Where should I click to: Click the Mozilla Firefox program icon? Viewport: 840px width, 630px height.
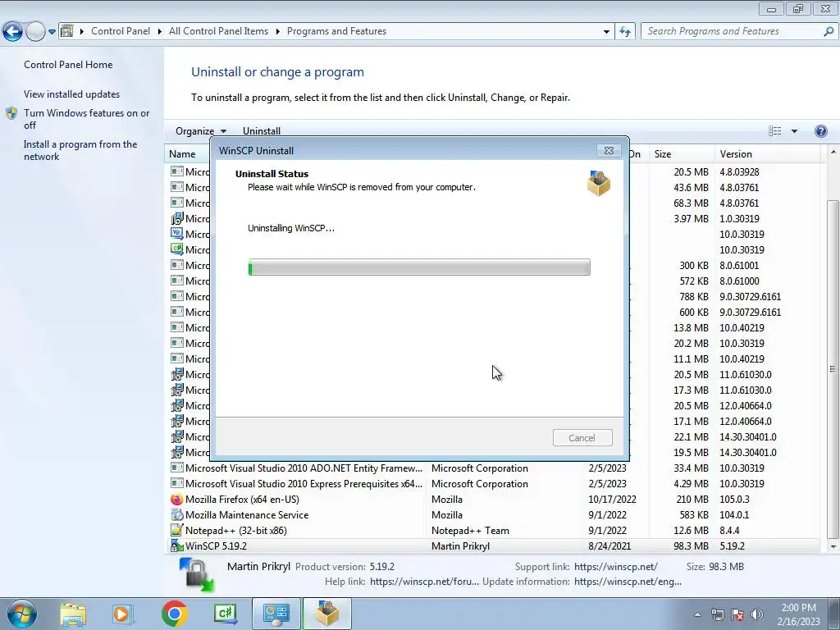click(x=176, y=500)
